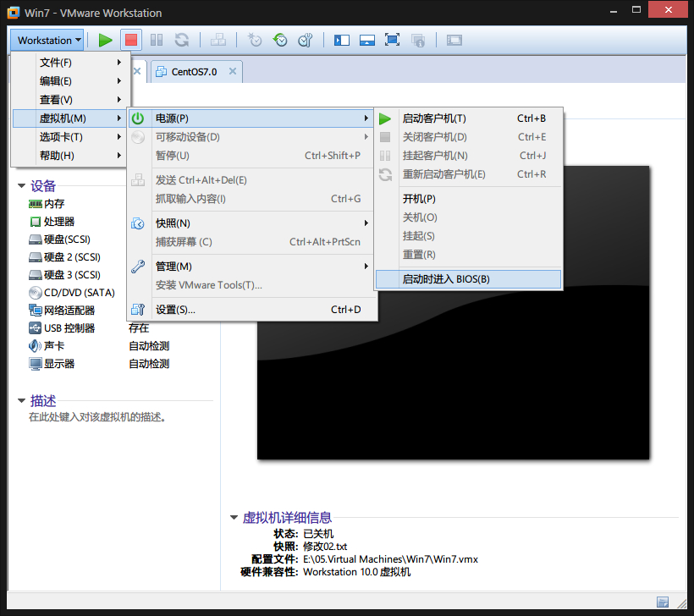Click the Unity mode toolbar icon

point(418,41)
